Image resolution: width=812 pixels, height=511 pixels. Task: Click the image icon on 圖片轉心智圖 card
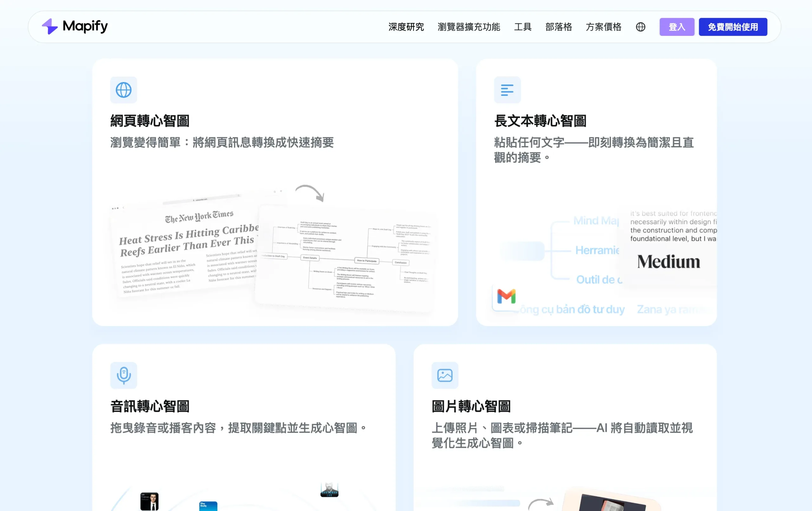point(445,376)
